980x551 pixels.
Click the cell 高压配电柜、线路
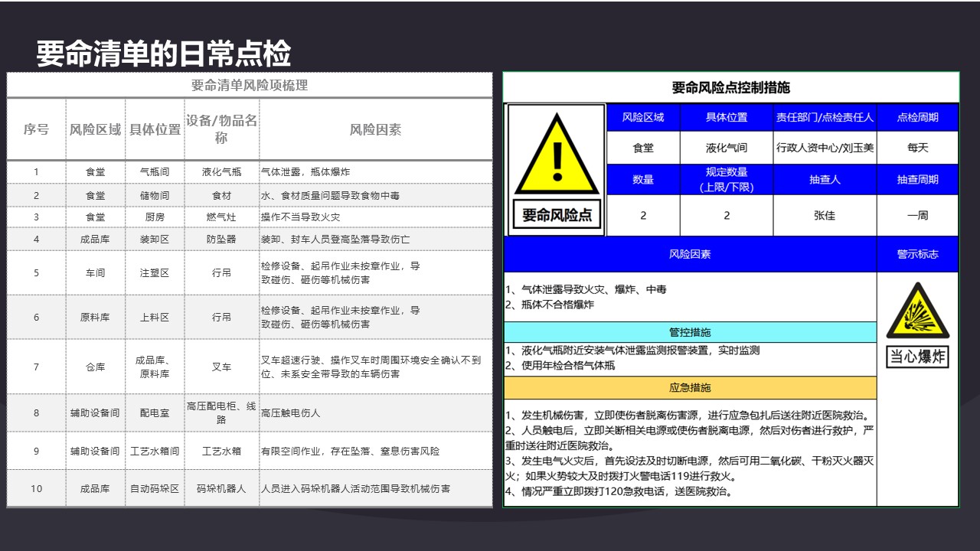pyautogui.click(x=221, y=413)
